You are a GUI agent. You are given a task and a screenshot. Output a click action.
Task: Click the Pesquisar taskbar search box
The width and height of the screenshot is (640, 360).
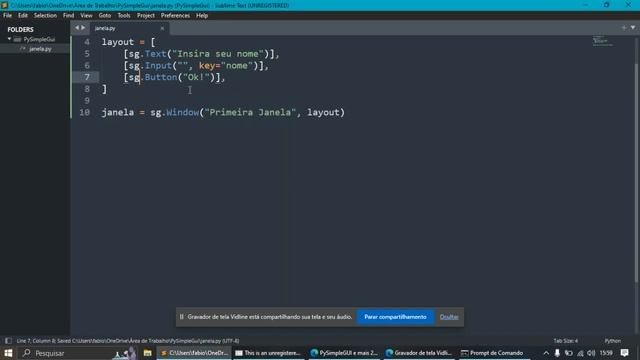point(78,353)
